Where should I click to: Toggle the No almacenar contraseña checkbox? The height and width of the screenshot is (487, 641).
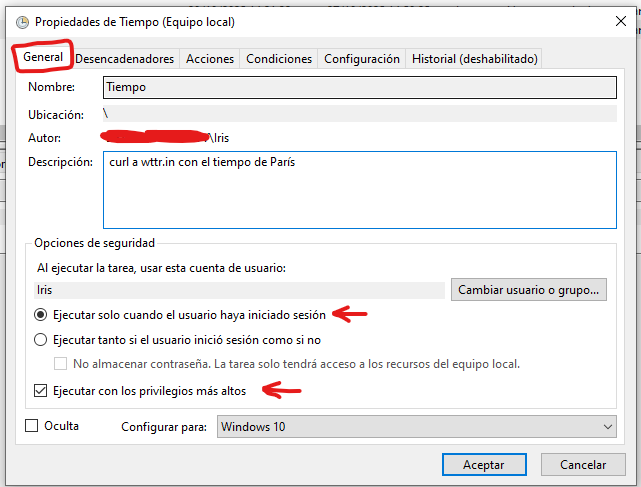[x=60, y=364]
